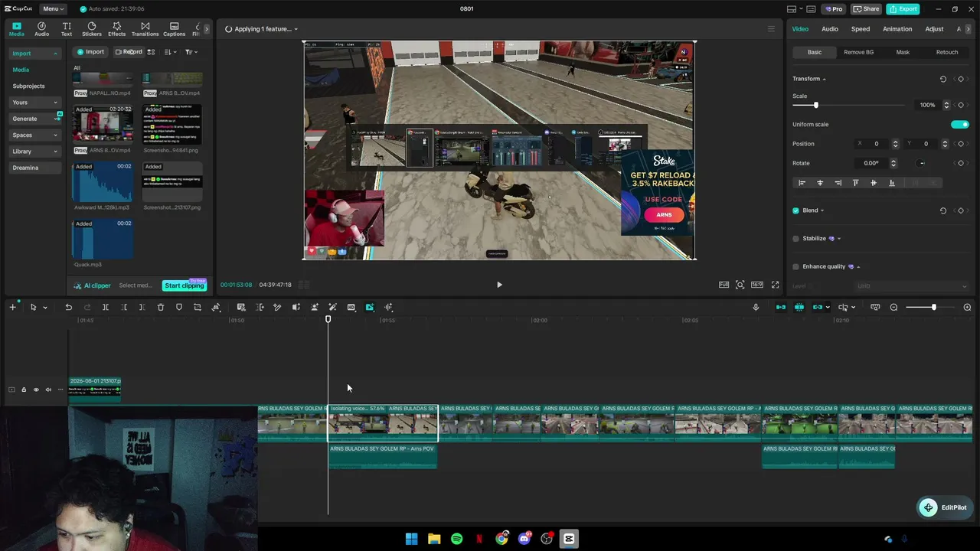Show the preview in fullscreen
Viewport: 980px width, 551px height.
point(775,285)
